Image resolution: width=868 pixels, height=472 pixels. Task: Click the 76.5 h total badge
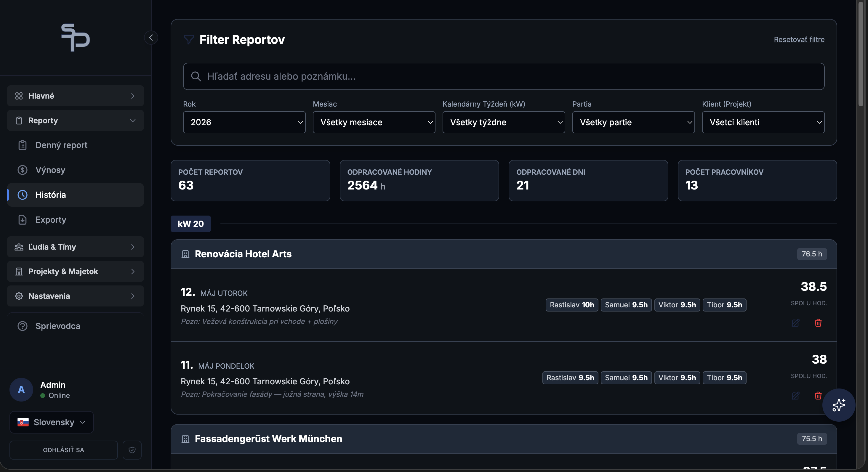812,254
